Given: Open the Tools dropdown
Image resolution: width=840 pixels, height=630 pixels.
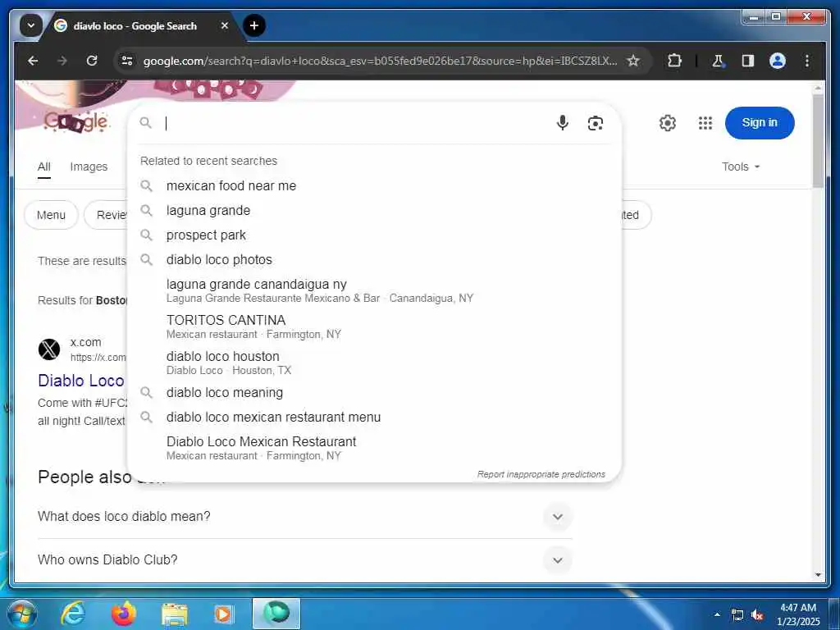Looking at the screenshot, I should (x=741, y=167).
